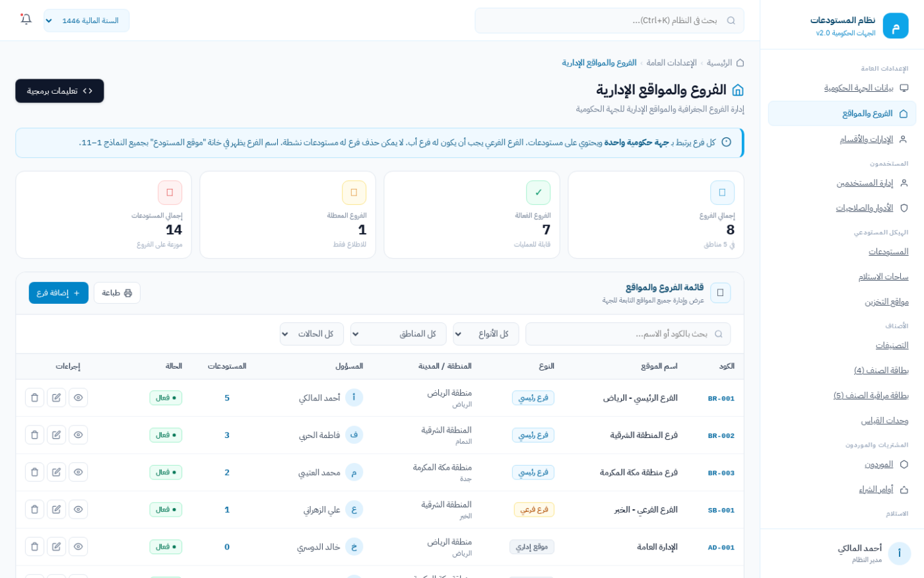Click the cart icon beside أوامر الشراء
The height and width of the screenshot is (578, 924).
904,489
